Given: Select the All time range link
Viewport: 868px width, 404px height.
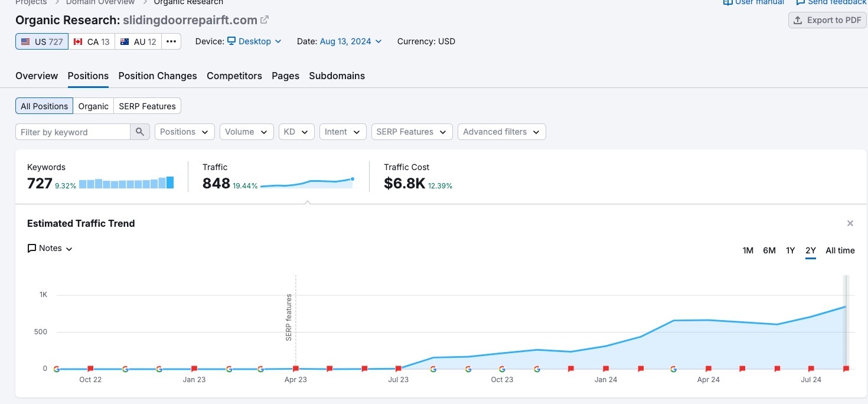Looking at the screenshot, I should 840,250.
